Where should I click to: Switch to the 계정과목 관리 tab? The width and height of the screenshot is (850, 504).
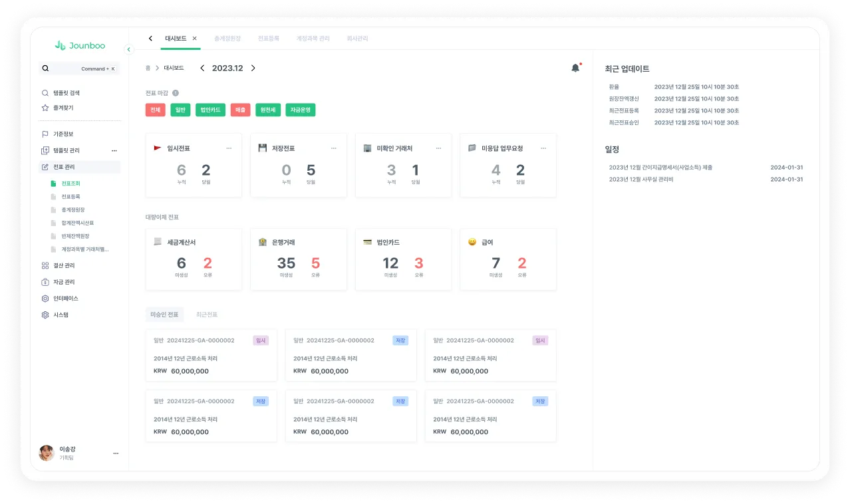pyautogui.click(x=313, y=39)
